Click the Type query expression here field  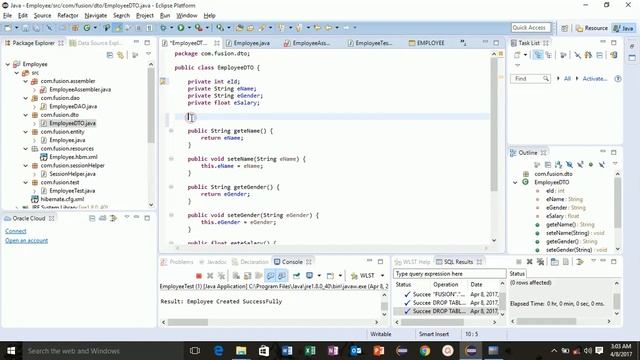click(449, 274)
